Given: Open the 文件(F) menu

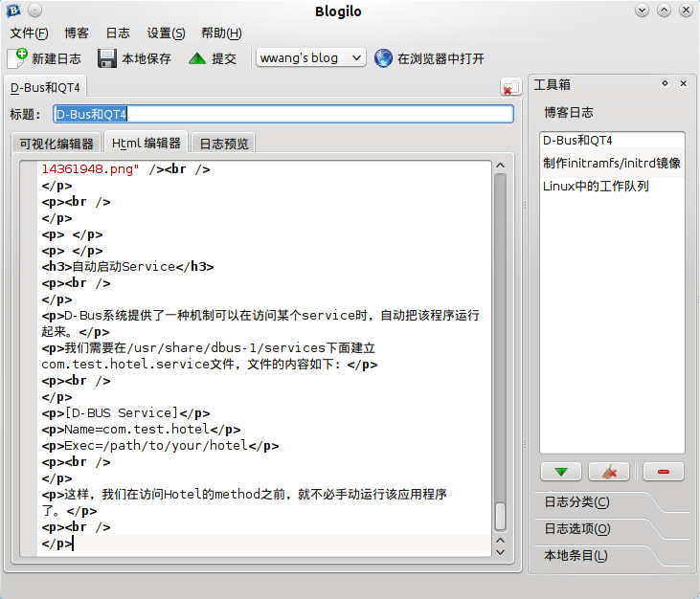Looking at the screenshot, I should pyautogui.click(x=29, y=33).
